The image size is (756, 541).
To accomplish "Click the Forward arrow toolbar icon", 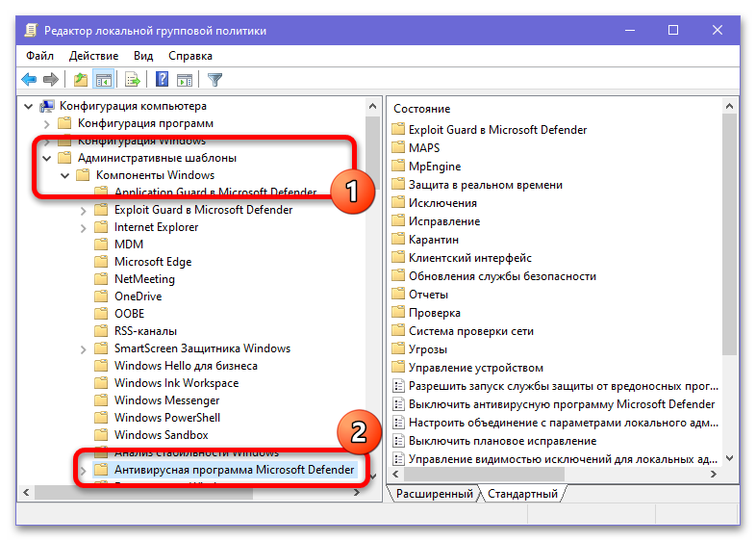I will [x=51, y=79].
